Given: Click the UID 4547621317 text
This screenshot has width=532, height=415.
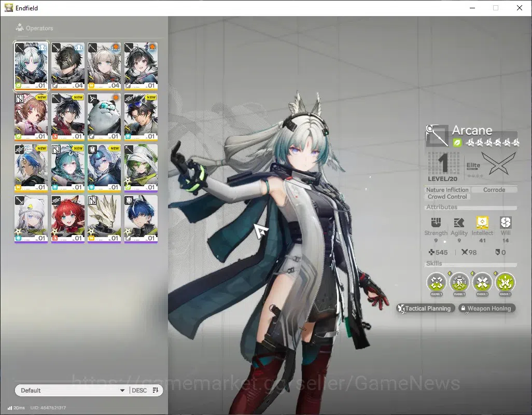Looking at the screenshot, I should tap(48, 408).
